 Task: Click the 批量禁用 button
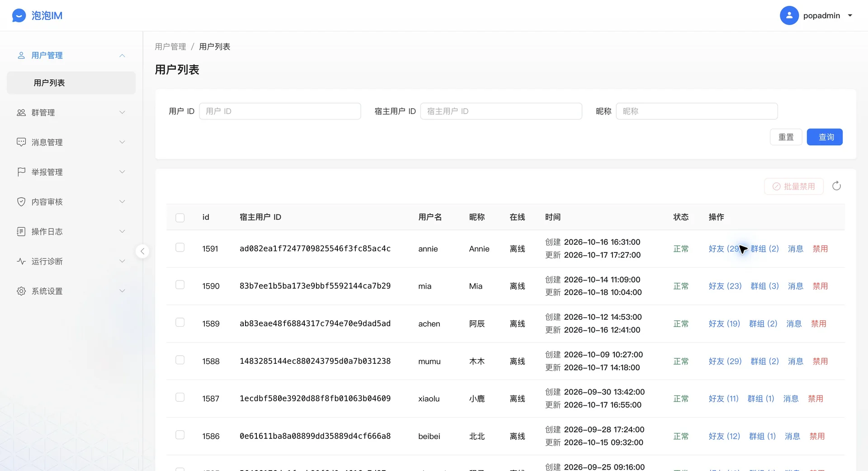[x=794, y=186]
